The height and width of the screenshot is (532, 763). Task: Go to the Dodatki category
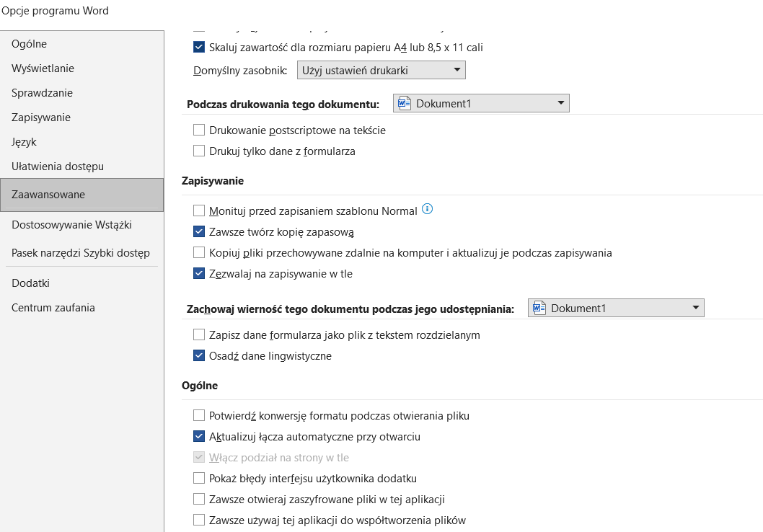[81, 283]
